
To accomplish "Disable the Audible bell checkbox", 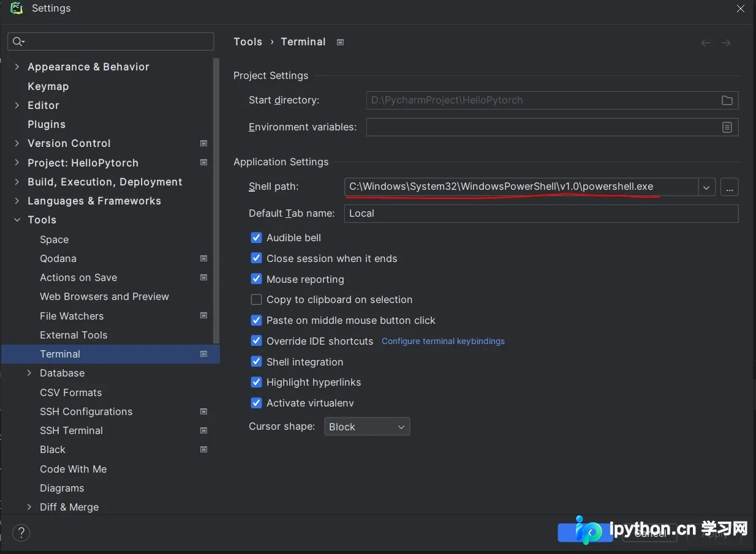I will pos(256,238).
